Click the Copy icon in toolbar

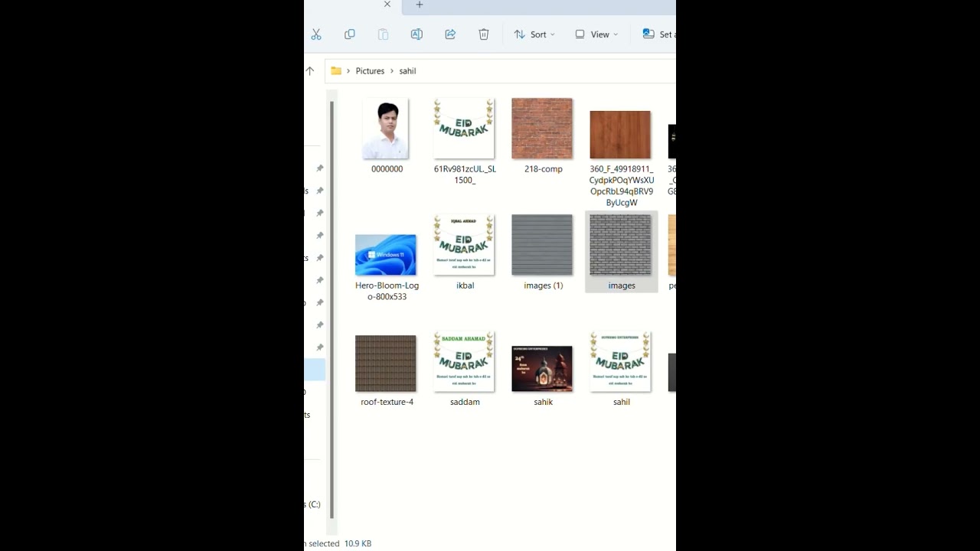click(x=350, y=34)
